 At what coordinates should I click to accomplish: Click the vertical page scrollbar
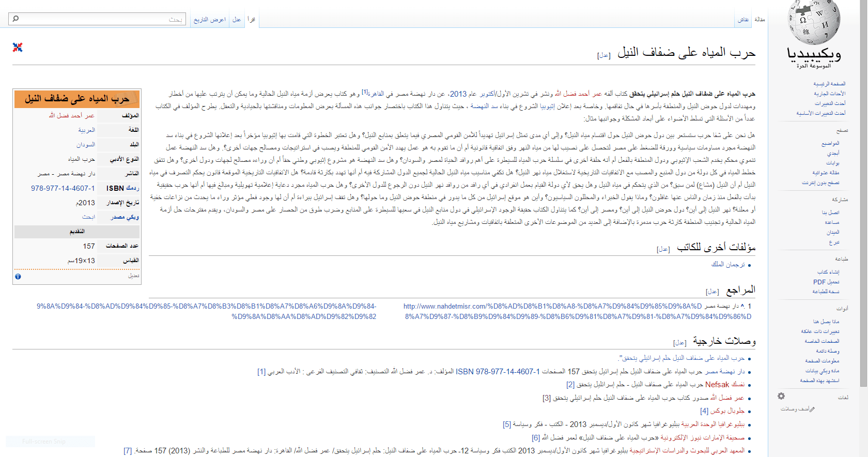(863, 194)
